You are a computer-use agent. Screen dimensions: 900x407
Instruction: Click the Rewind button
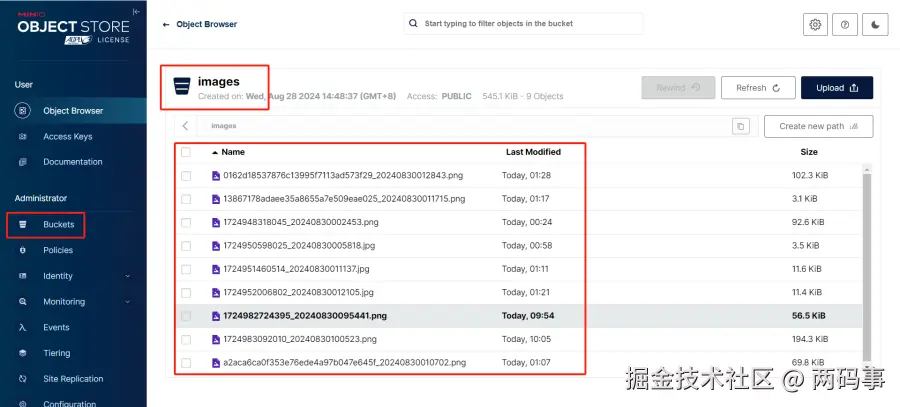click(678, 88)
